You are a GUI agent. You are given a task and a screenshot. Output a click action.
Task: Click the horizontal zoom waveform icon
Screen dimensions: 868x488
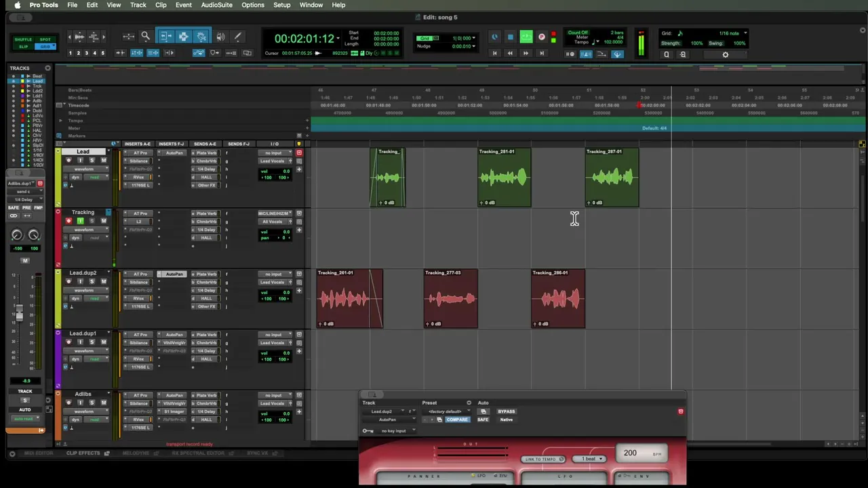tap(79, 37)
